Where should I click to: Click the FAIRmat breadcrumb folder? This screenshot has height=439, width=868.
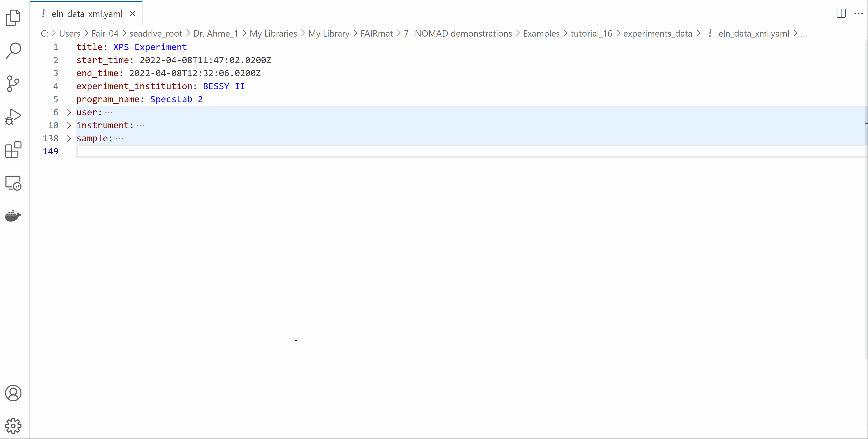coord(376,34)
